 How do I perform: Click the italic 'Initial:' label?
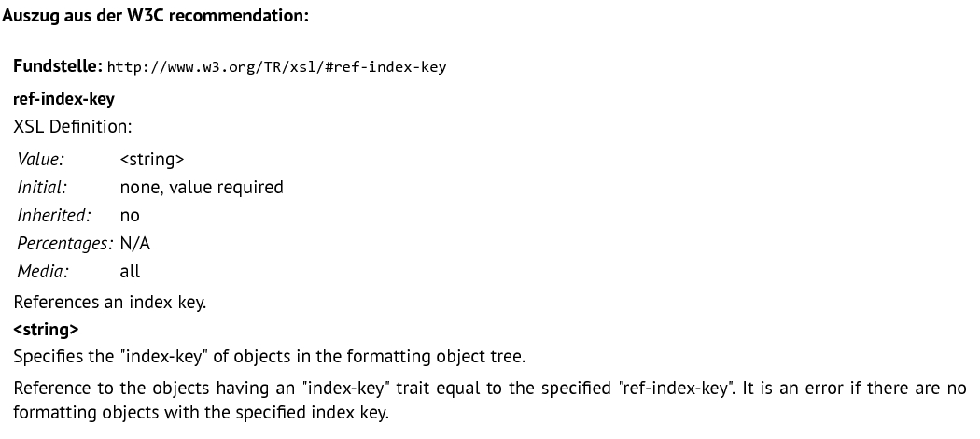pos(42,187)
